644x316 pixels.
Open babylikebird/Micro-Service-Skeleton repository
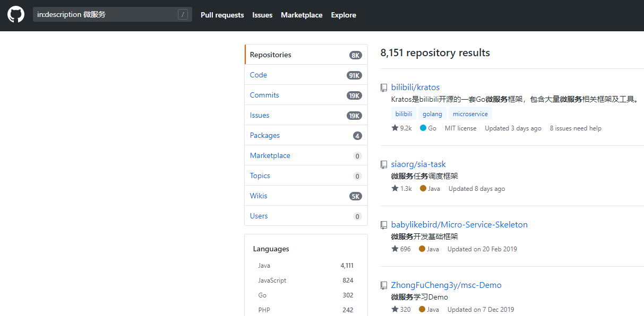pos(459,225)
